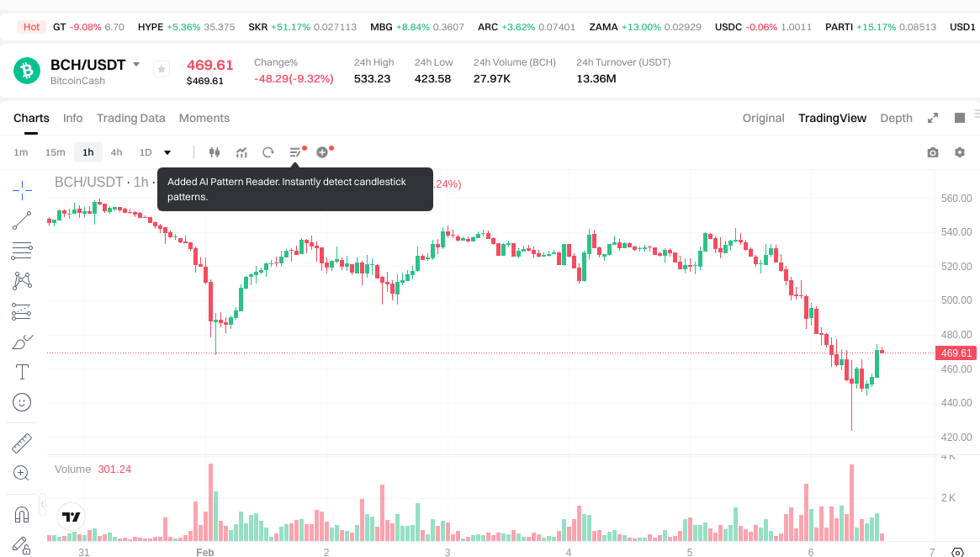Expand more timeframe intervals dropdown
Image resolution: width=980 pixels, height=557 pixels.
pyautogui.click(x=167, y=152)
